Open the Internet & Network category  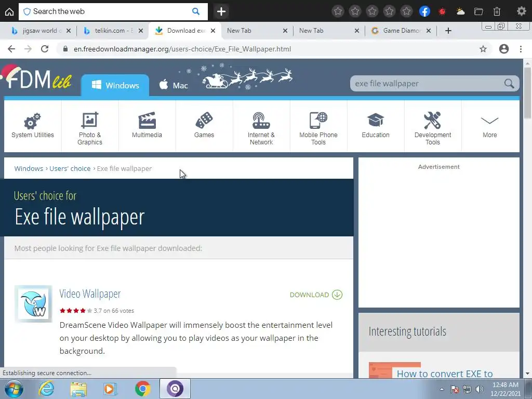click(x=261, y=126)
